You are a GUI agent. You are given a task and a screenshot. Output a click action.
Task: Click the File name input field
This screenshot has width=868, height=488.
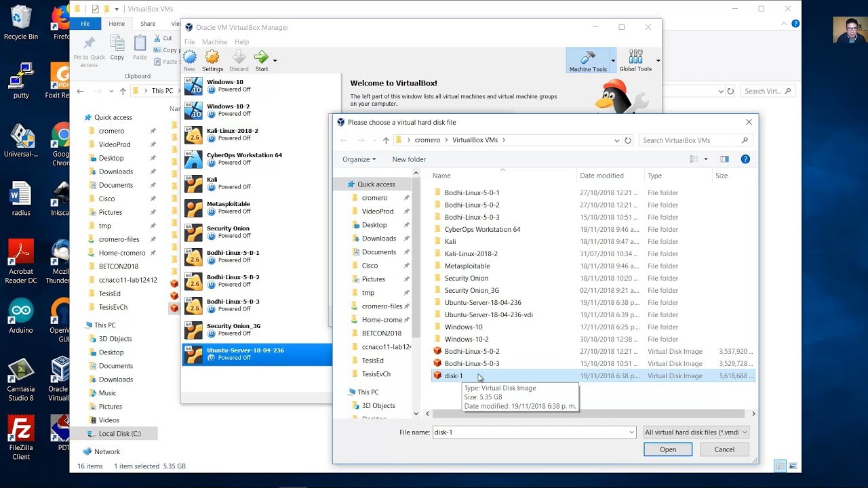[x=530, y=432]
